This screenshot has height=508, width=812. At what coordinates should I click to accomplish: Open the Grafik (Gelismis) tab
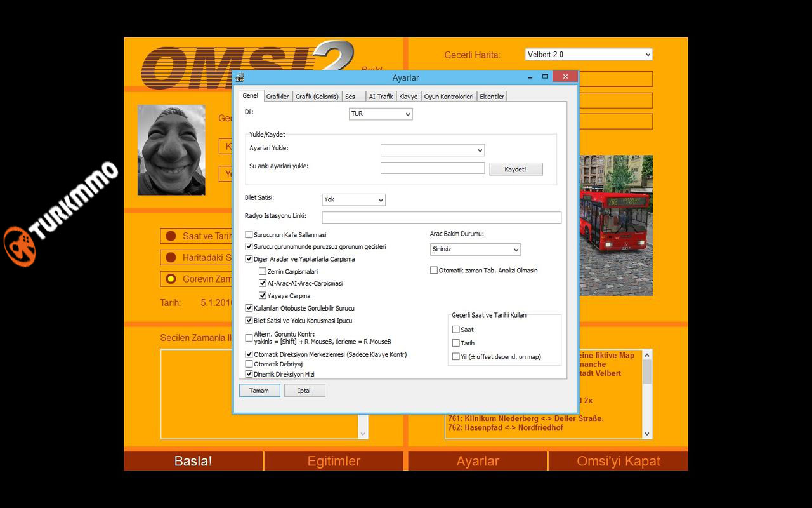point(317,97)
